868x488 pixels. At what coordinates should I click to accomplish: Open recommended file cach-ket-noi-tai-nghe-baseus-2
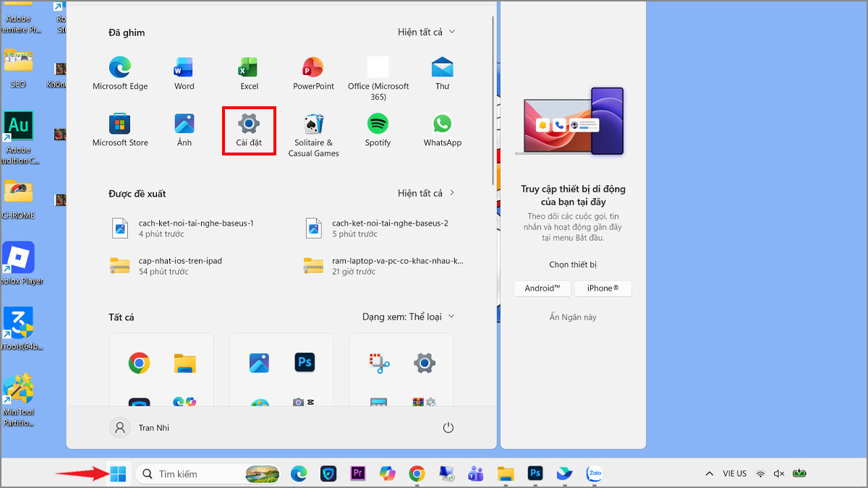click(377, 228)
